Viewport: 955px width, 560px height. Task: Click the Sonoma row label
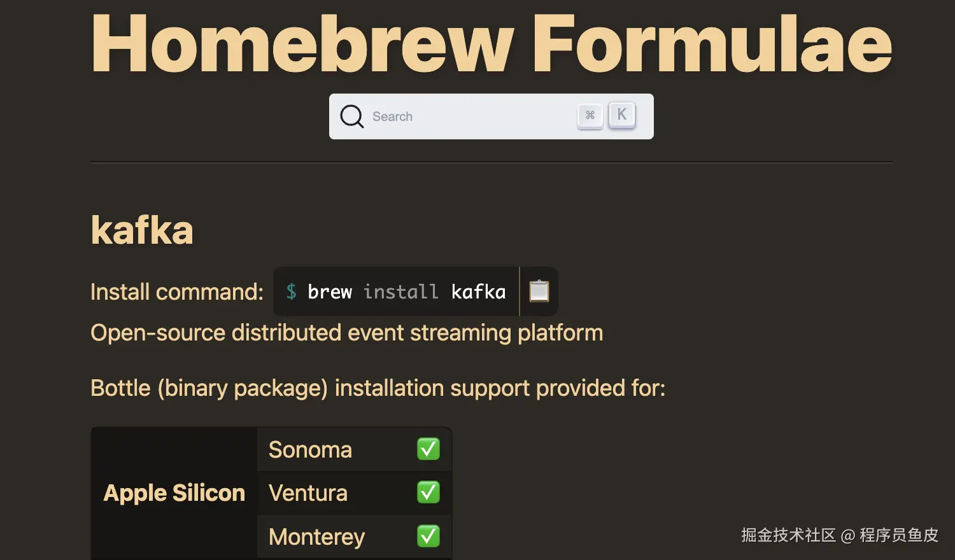[x=310, y=450]
